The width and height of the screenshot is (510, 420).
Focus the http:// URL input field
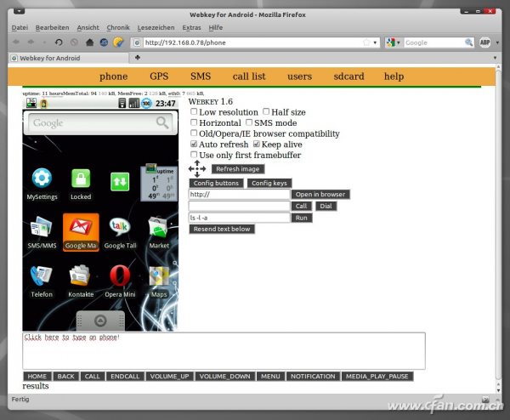pyautogui.click(x=239, y=194)
